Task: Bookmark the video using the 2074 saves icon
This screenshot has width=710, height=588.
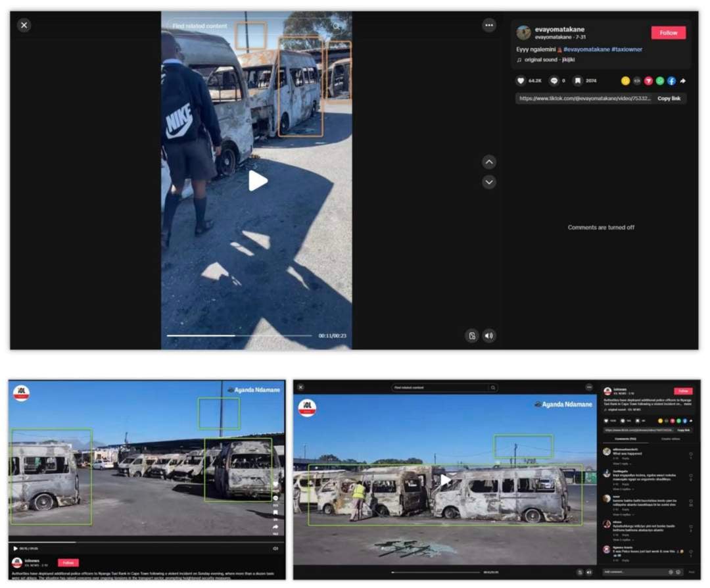Action: click(x=577, y=81)
